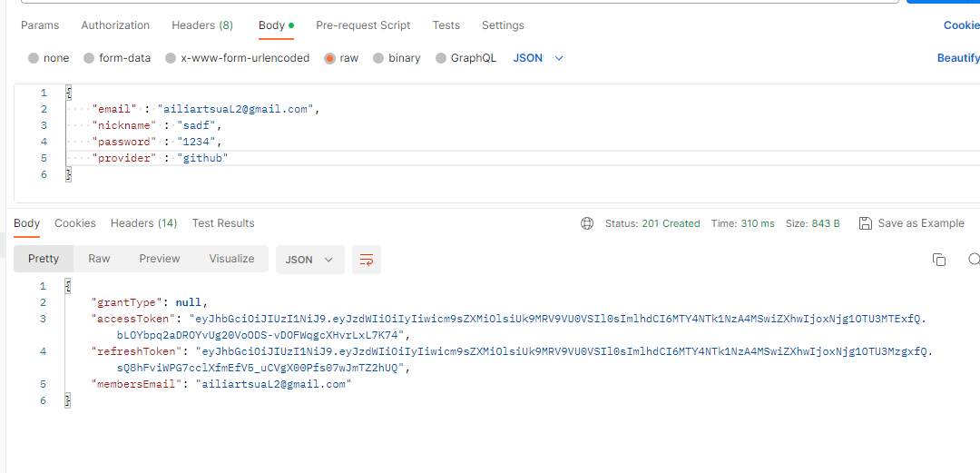The width and height of the screenshot is (980, 473).
Task: Switch to Preview response view
Action: (160, 259)
